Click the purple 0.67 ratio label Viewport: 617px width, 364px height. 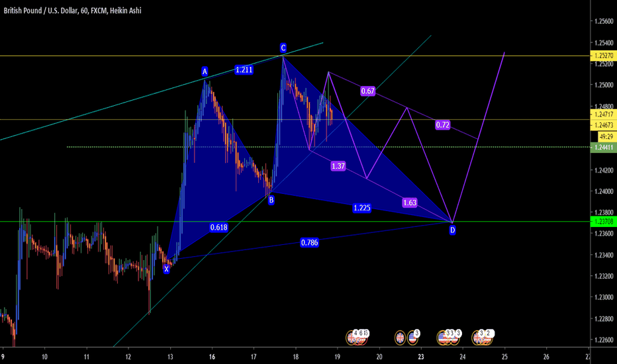(x=368, y=91)
